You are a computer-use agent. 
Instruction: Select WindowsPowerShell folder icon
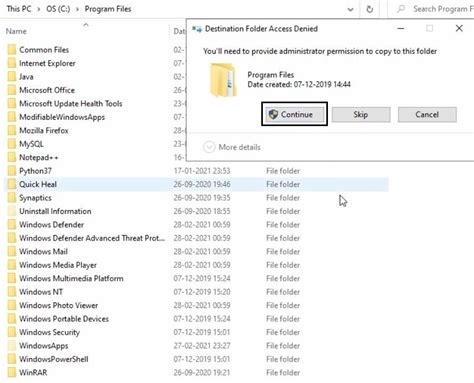[12, 359]
